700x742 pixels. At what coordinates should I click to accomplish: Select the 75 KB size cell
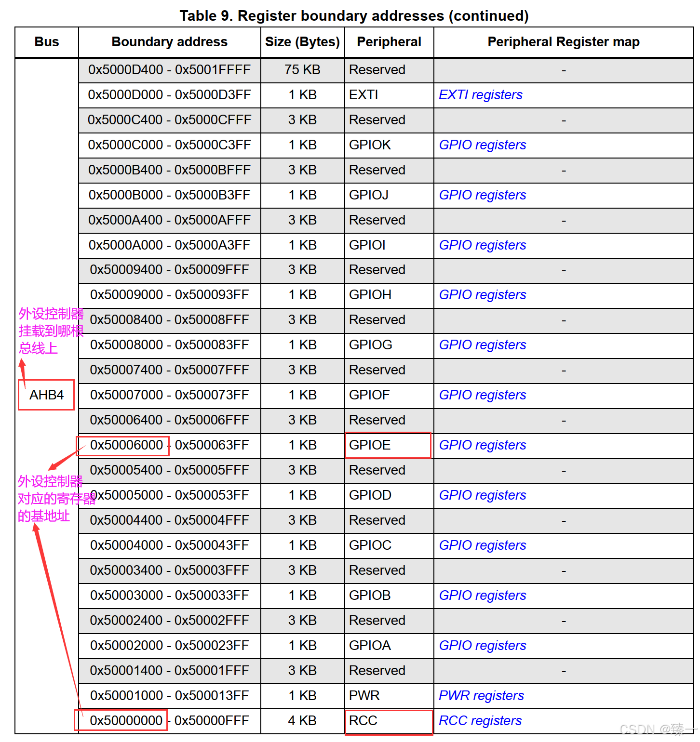click(302, 70)
